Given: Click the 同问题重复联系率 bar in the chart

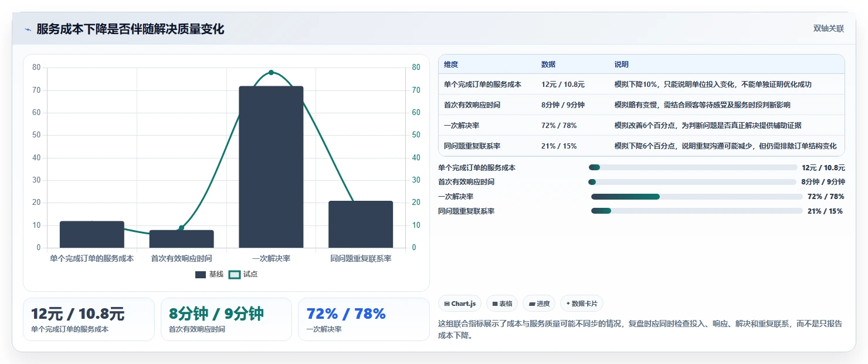Looking at the screenshot, I should click(x=361, y=224).
